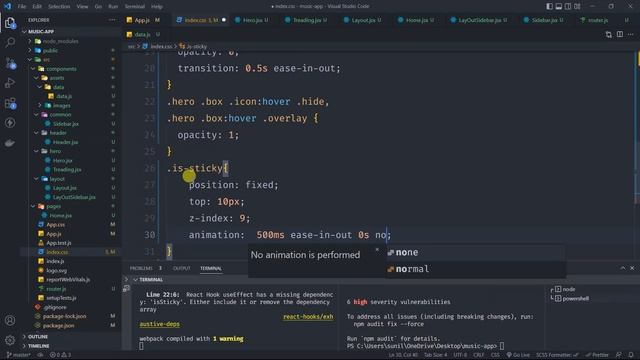Click the CRLF end-of-line status item
Screen dimensions: 640x360
click(479, 355)
